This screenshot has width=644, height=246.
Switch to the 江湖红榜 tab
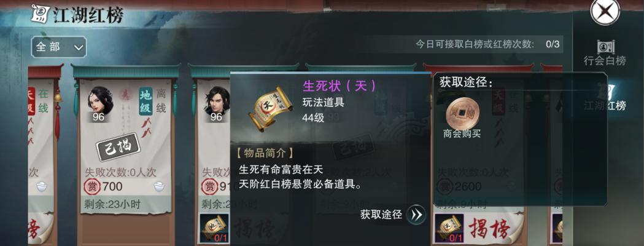click(605, 98)
